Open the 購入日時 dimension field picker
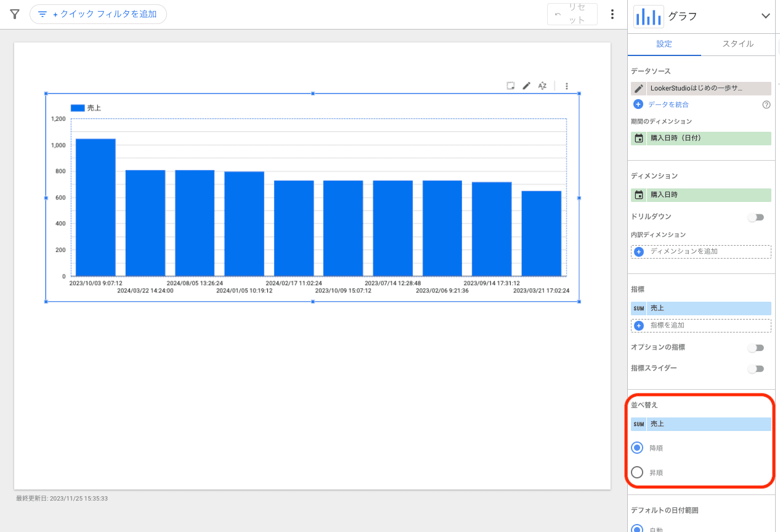Screen dimensions: 780x532 click(x=701, y=195)
